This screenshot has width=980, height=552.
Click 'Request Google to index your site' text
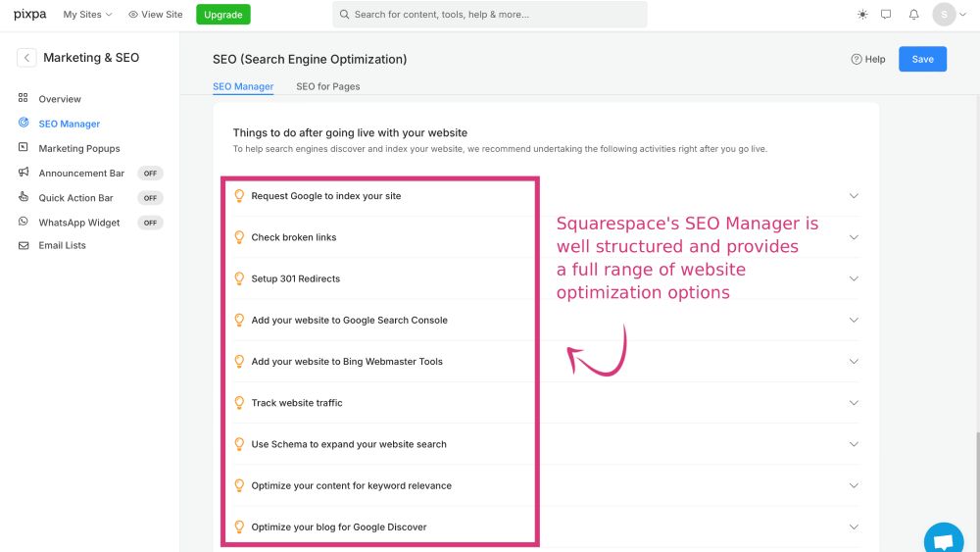(326, 196)
